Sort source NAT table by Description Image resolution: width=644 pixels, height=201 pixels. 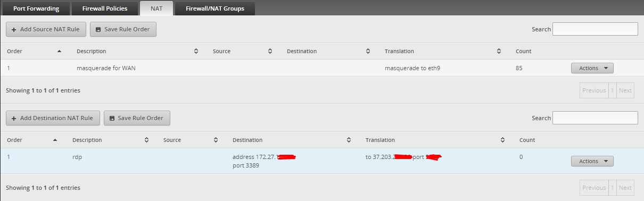pyautogui.click(x=137, y=51)
